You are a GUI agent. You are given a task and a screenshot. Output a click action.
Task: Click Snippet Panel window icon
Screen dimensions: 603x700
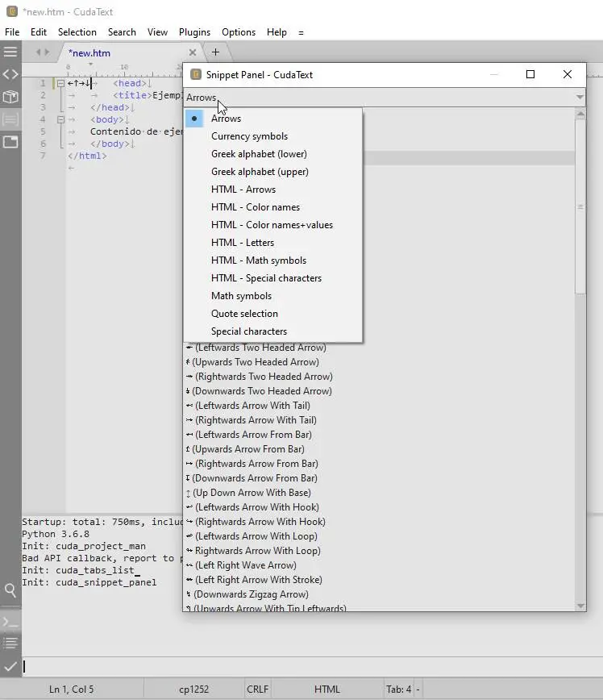click(196, 74)
